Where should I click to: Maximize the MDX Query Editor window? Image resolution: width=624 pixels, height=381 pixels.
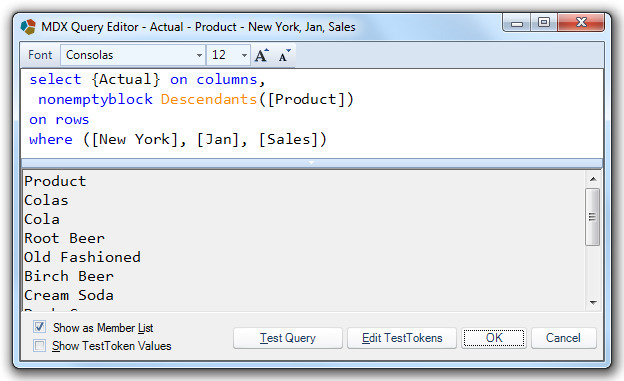(544, 22)
